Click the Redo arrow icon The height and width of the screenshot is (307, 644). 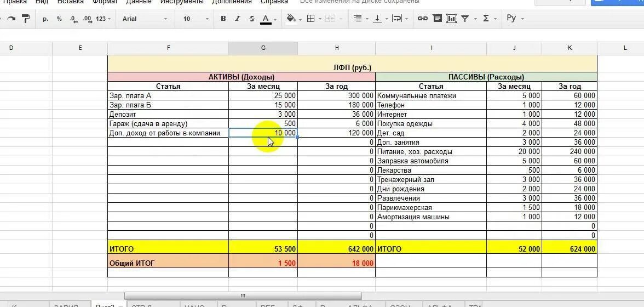[11, 19]
